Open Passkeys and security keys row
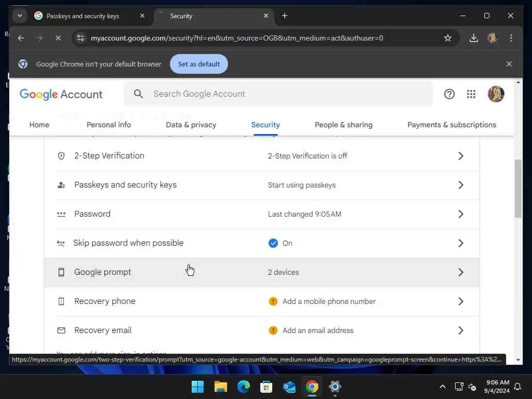Image resolution: width=532 pixels, height=399 pixels. click(x=262, y=185)
